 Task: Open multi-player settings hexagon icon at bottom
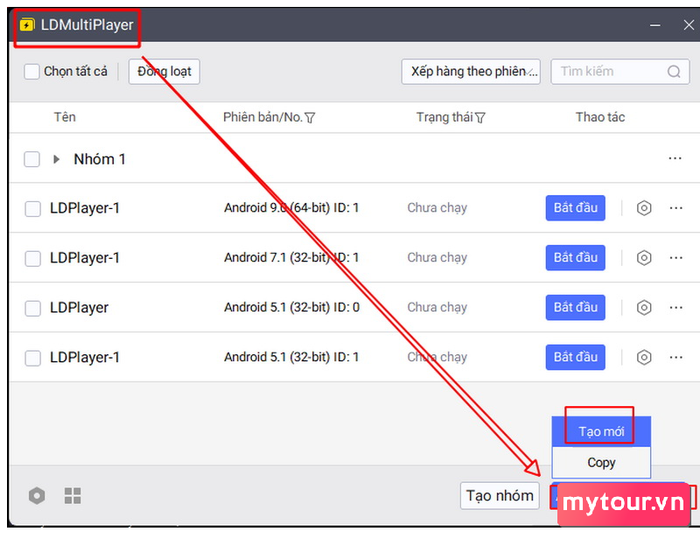pyautogui.click(x=37, y=496)
